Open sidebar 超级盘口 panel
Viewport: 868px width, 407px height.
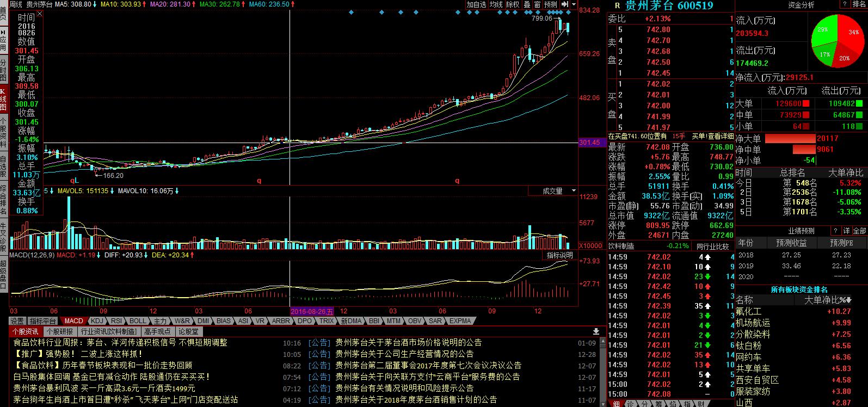click(x=3, y=274)
